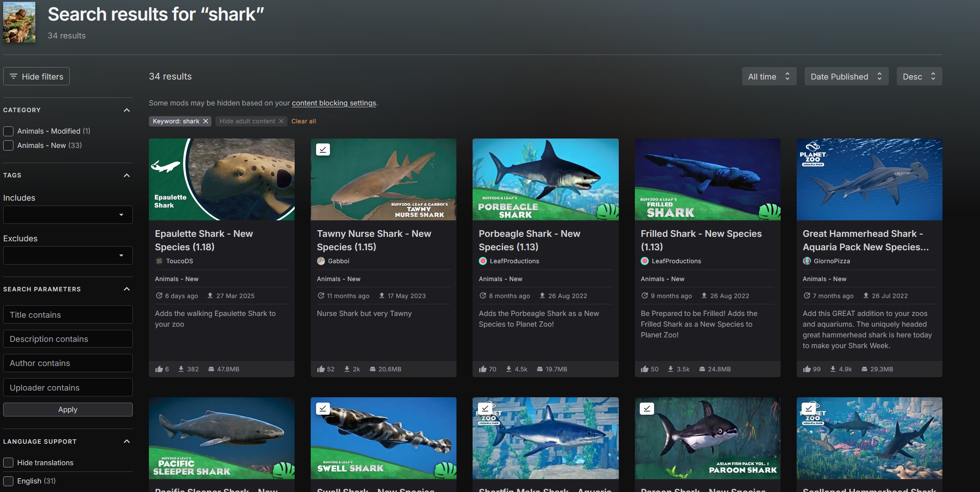This screenshot has width=980, height=492.
Task: Toggle the checkmark on Scalloped Hammerhead image
Action: tap(809, 408)
